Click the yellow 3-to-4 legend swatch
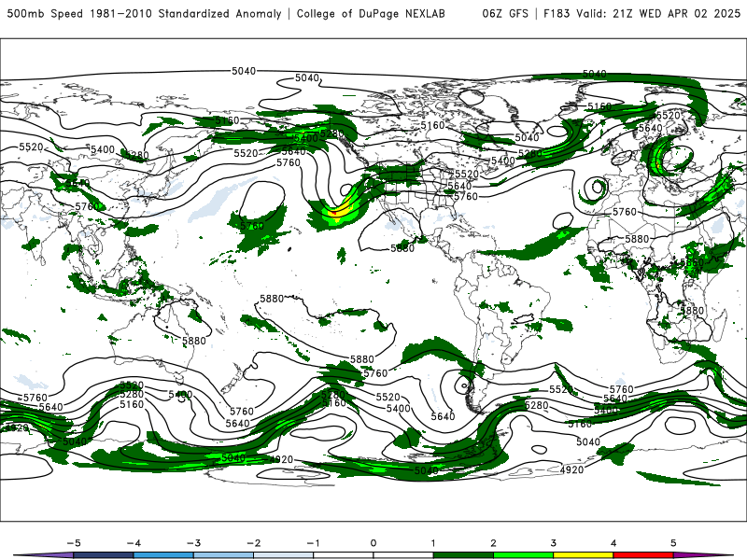 [583, 555]
